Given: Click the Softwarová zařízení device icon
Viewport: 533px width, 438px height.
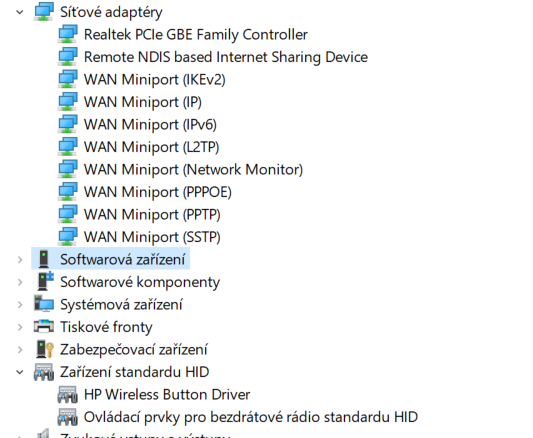Looking at the screenshot, I should point(44,259).
